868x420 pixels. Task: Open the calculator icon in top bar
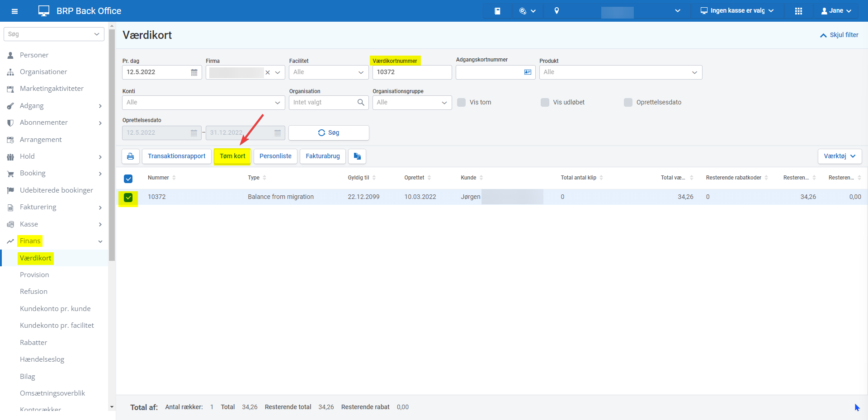pos(497,11)
